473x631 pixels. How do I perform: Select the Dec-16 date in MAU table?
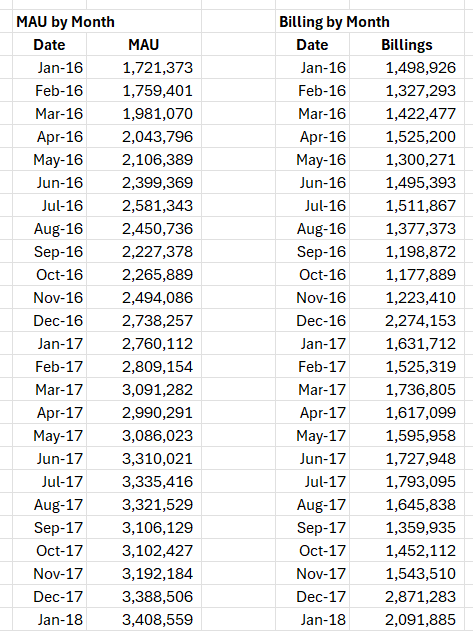[50, 320]
